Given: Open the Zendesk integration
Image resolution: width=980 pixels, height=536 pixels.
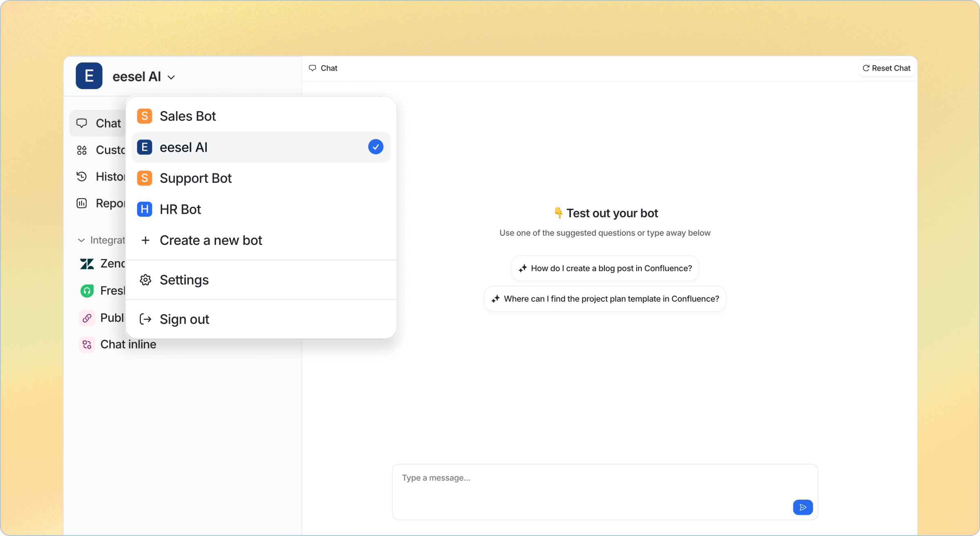Looking at the screenshot, I should pyautogui.click(x=102, y=264).
